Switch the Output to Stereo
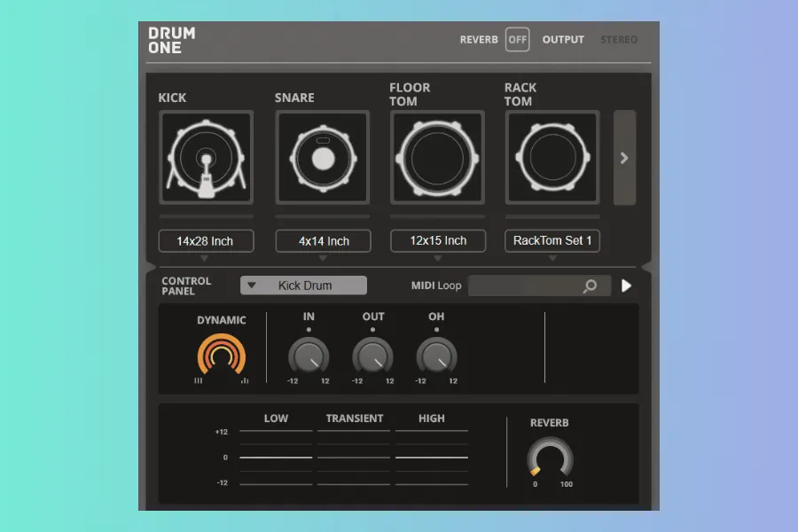This screenshot has height=532, width=798. 618,40
